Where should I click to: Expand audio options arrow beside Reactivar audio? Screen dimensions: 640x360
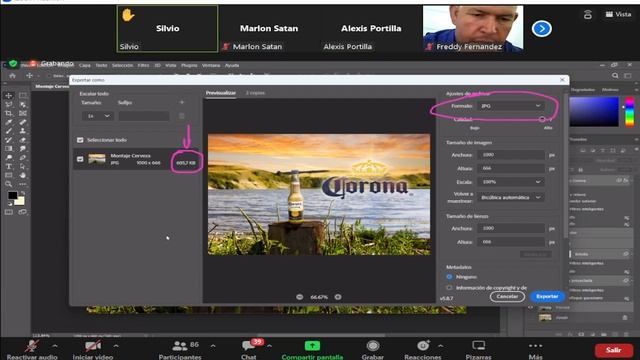pyautogui.click(x=55, y=346)
